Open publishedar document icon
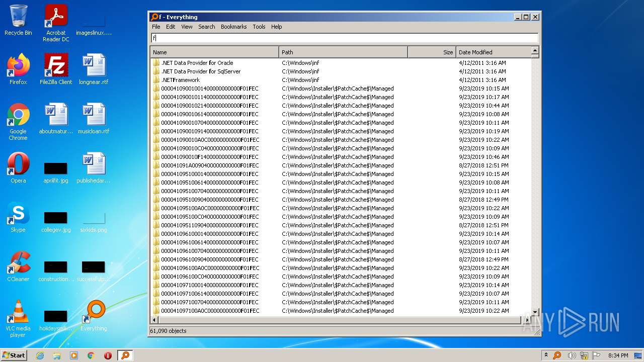The height and width of the screenshot is (362, 644). pos(94,168)
